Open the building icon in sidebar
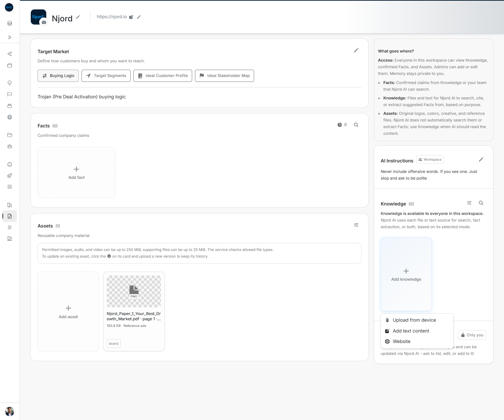Image resolution: width=504 pixels, height=420 pixels. [9, 239]
